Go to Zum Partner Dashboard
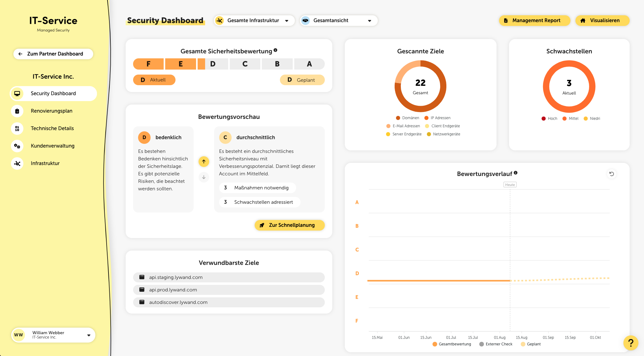Viewport: 644px width, 356px height. point(53,54)
